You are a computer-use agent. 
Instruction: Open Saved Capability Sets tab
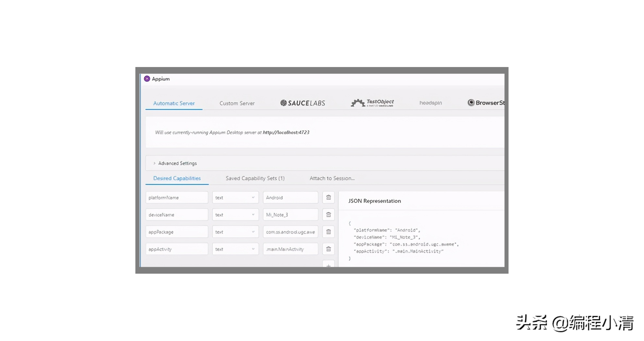click(x=255, y=178)
